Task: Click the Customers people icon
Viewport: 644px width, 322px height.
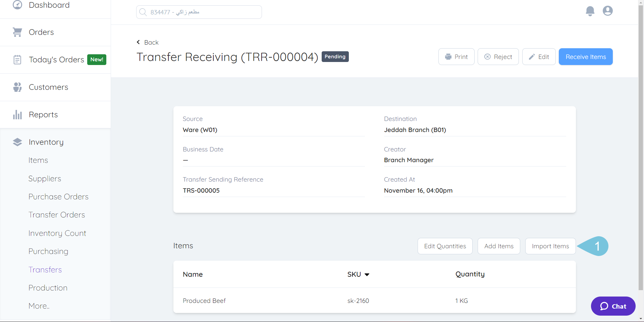Action: tap(17, 87)
